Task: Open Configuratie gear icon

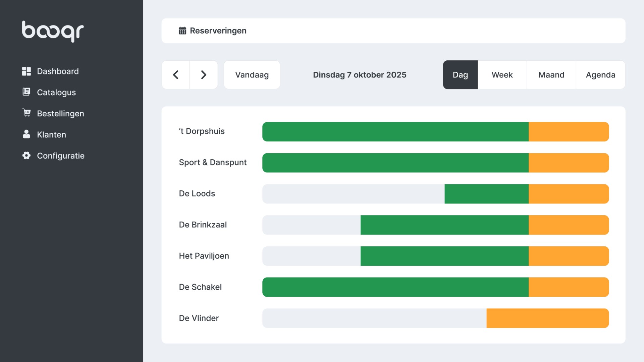Action: point(26,156)
